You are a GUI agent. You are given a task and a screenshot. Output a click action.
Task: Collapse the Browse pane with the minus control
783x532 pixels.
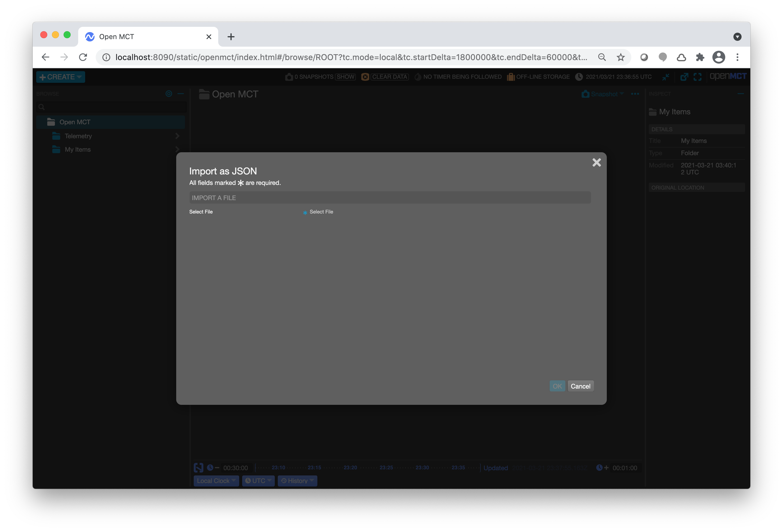pos(181,94)
